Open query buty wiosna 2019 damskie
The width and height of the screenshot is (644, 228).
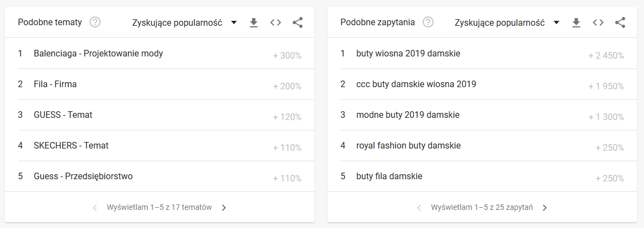pyautogui.click(x=483, y=54)
